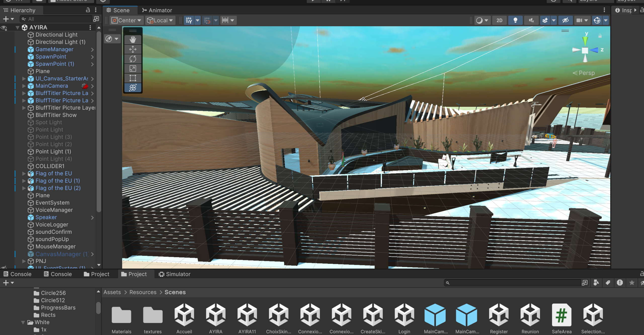Open the Scene tab options menu
Screen dimensions: 644x335
(604, 10)
